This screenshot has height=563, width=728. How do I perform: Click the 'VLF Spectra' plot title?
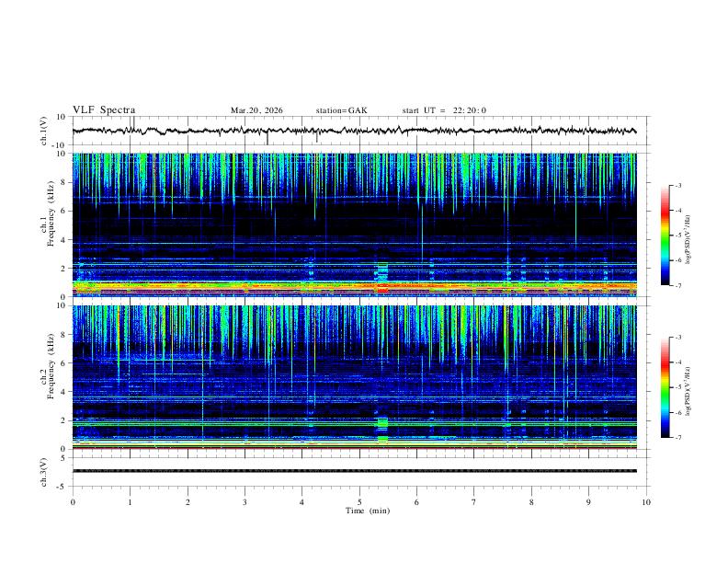click(x=104, y=110)
